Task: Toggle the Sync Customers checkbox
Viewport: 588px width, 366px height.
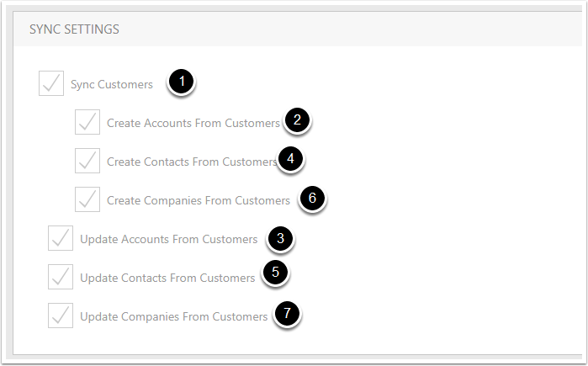Action: click(51, 83)
